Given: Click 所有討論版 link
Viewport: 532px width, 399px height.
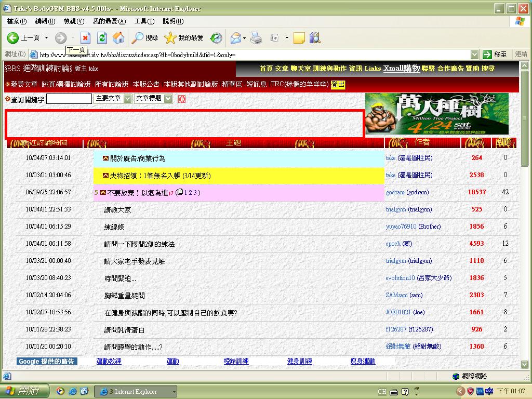Looking at the screenshot, I should click(112, 84).
